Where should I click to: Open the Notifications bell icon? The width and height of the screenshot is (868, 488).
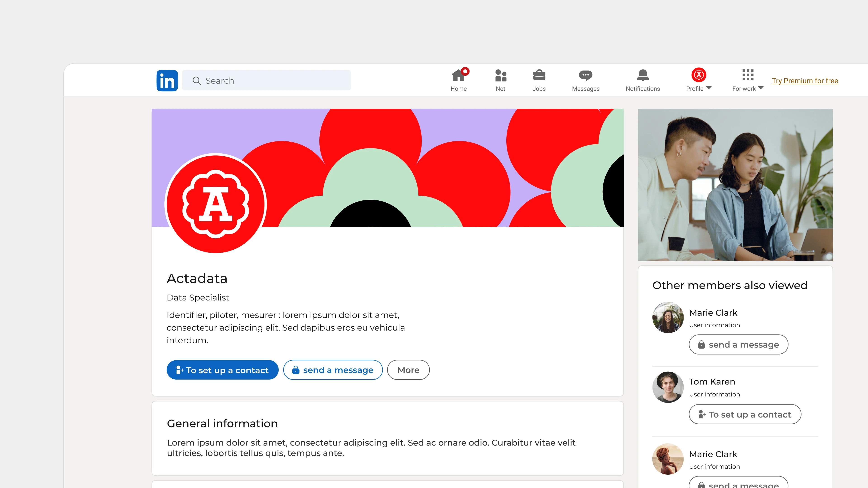[x=643, y=75]
